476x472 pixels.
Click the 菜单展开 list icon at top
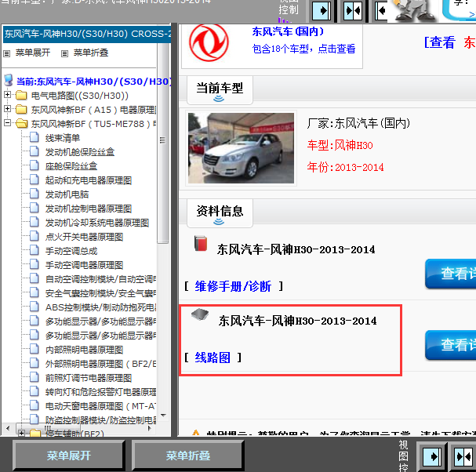click(x=7, y=54)
